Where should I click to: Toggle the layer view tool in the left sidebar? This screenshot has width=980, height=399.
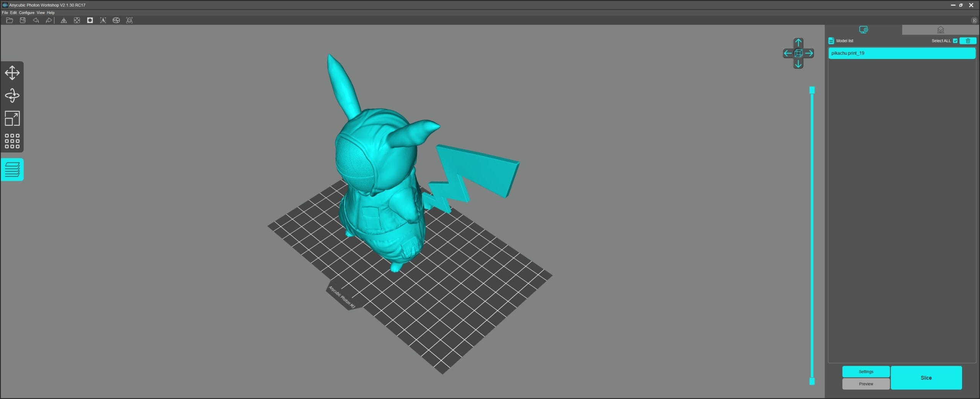pyautogui.click(x=12, y=169)
